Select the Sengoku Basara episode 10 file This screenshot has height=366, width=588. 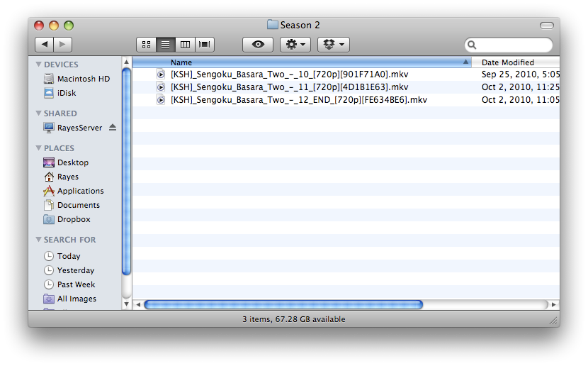[x=290, y=74]
